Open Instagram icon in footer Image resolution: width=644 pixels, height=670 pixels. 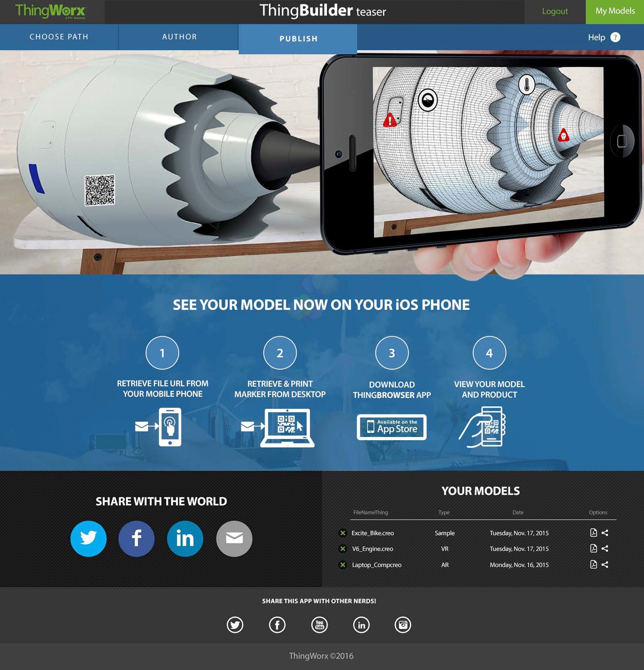[403, 624]
